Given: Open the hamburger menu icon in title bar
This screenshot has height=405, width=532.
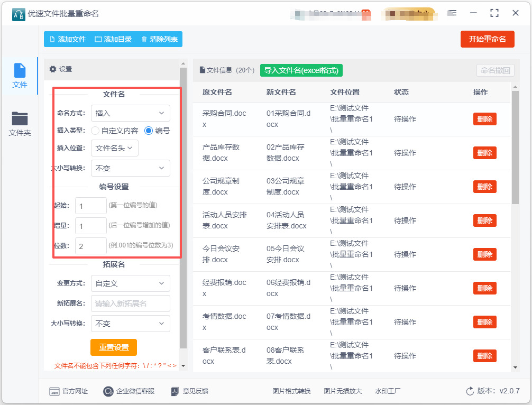Looking at the screenshot, I should pos(452,13).
